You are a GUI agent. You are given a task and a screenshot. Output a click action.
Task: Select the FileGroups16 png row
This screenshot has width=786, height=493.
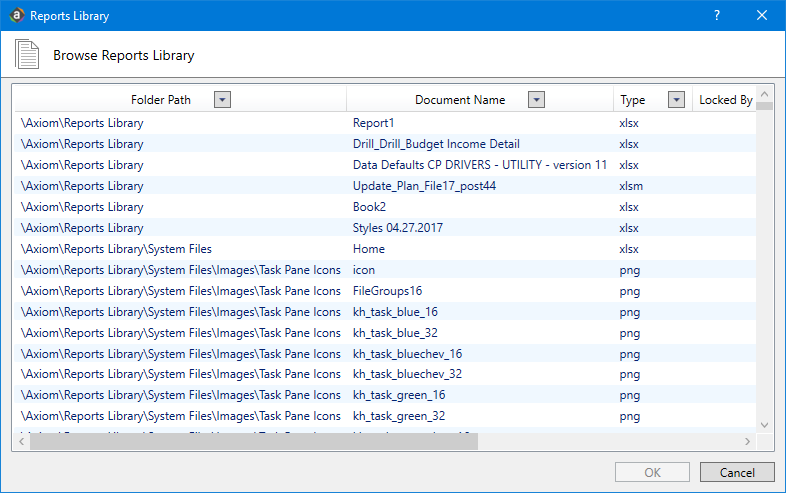pyautogui.click(x=386, y=291)
